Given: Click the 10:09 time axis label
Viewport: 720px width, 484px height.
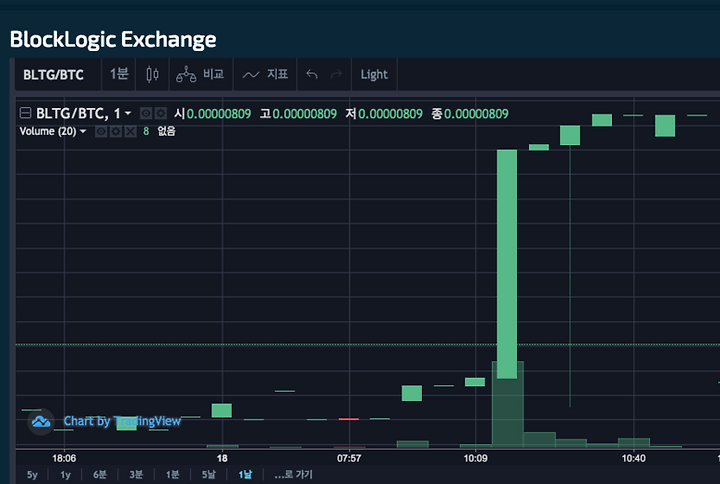Looking at the screenshot, I should pos(475,458).
